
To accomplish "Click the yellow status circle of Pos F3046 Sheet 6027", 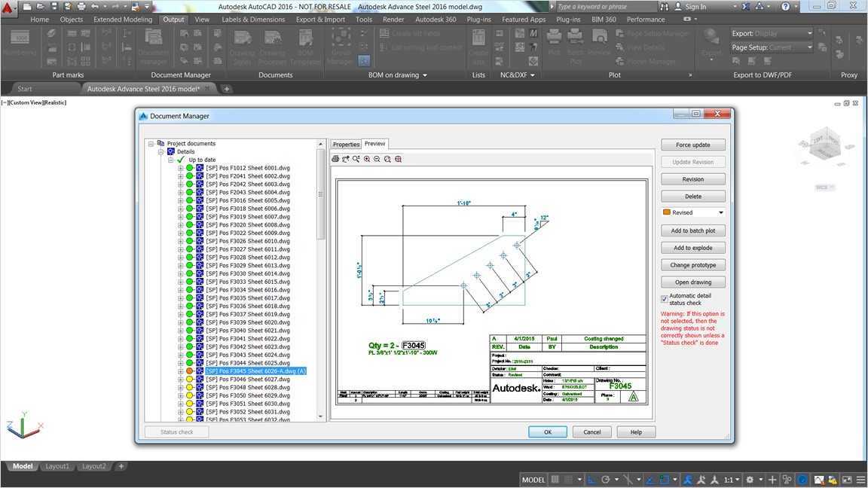I will coord(189,379).
